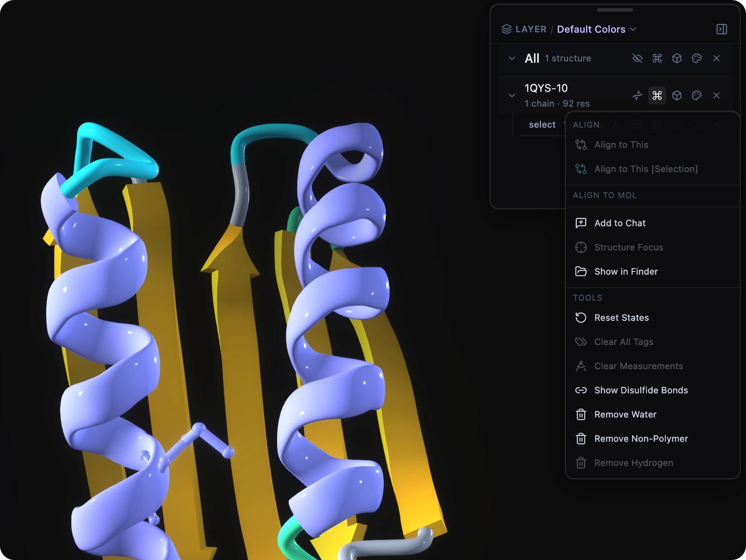
Task: Choose Remove Hydrogen
Action: pyautogui.click(x=652, y=463)
